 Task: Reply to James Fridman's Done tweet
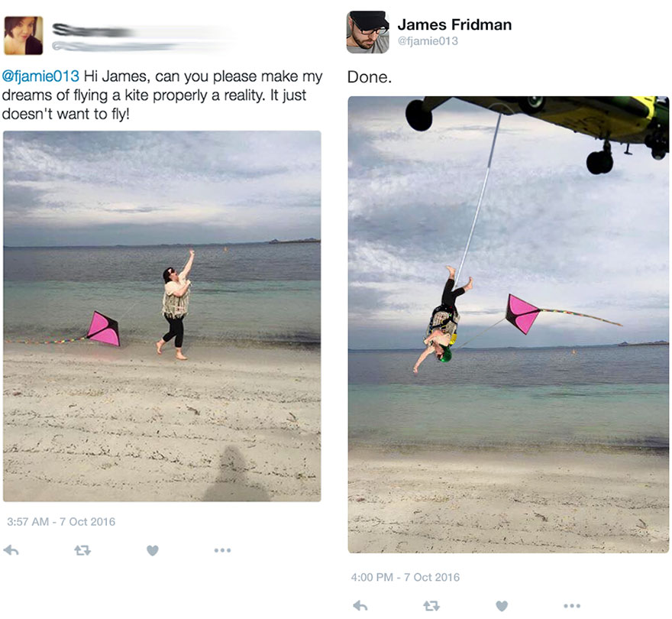click(360, 606)
